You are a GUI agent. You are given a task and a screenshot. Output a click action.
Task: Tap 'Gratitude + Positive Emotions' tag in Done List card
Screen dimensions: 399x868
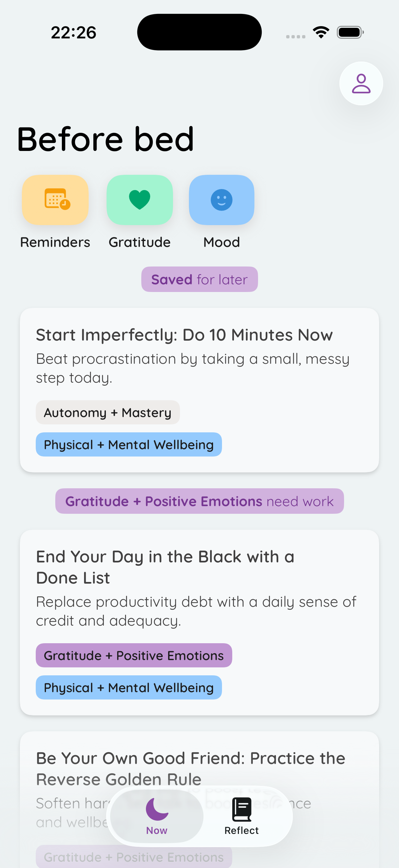point(134,655)
